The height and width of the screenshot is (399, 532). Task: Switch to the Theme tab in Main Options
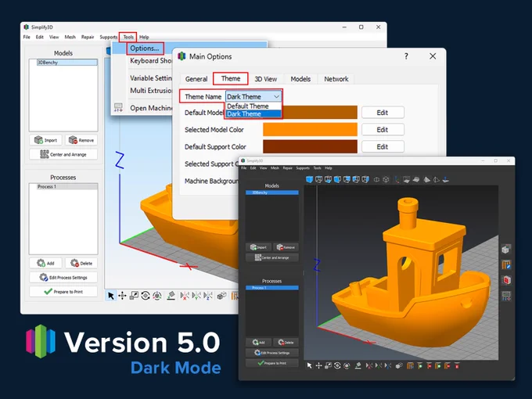[x=231, y=79]
